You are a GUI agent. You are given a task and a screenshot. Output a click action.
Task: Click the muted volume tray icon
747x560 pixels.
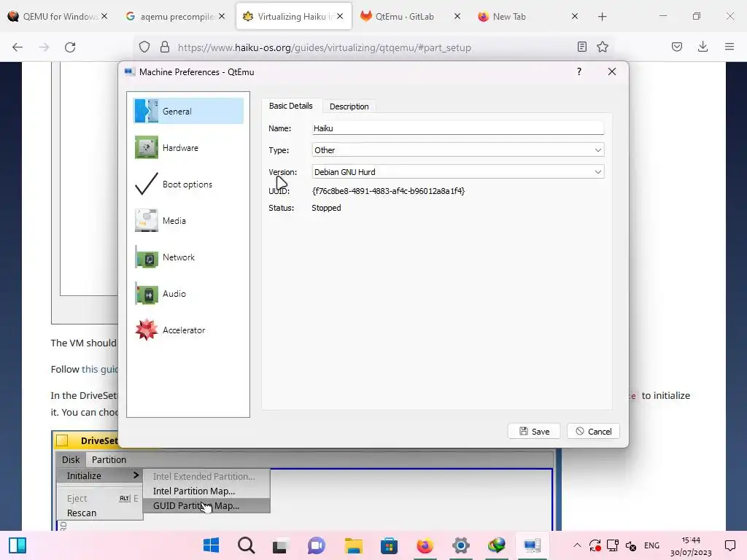631,545
